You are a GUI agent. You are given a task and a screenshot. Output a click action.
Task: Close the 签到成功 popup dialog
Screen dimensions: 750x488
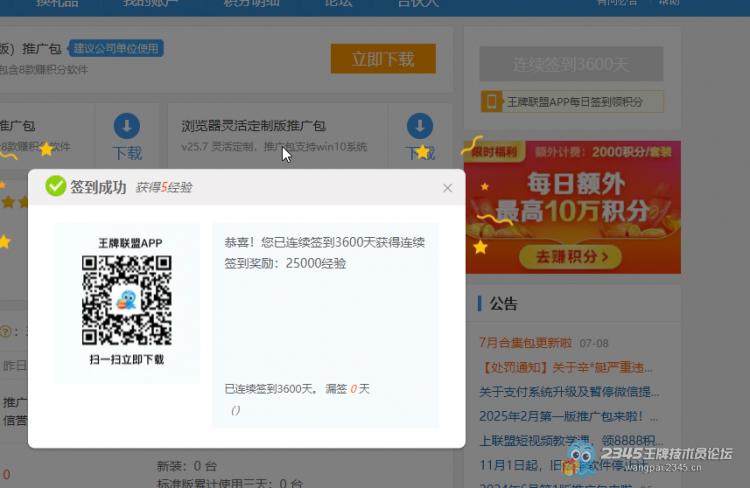(x=447, y=188)
